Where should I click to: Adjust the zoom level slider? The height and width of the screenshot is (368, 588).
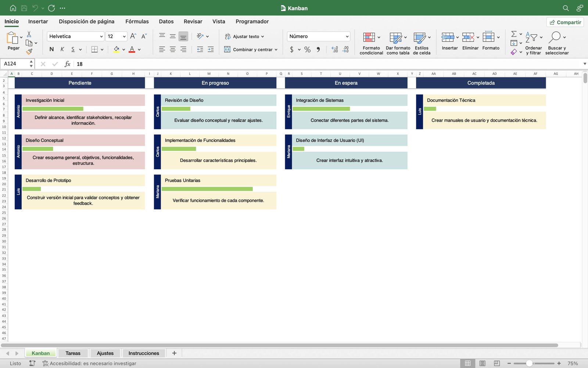pyautogui.click(x=529, y=363)
